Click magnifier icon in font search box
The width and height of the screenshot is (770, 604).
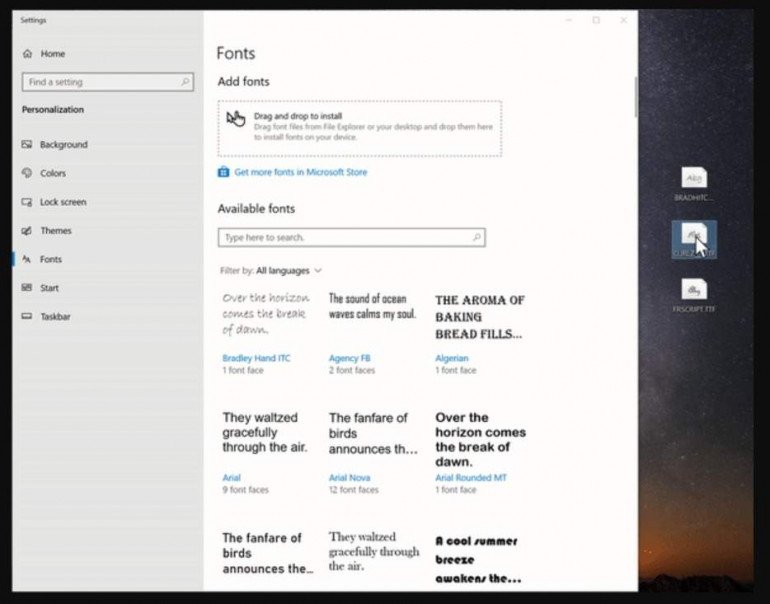tap(476, 237)
